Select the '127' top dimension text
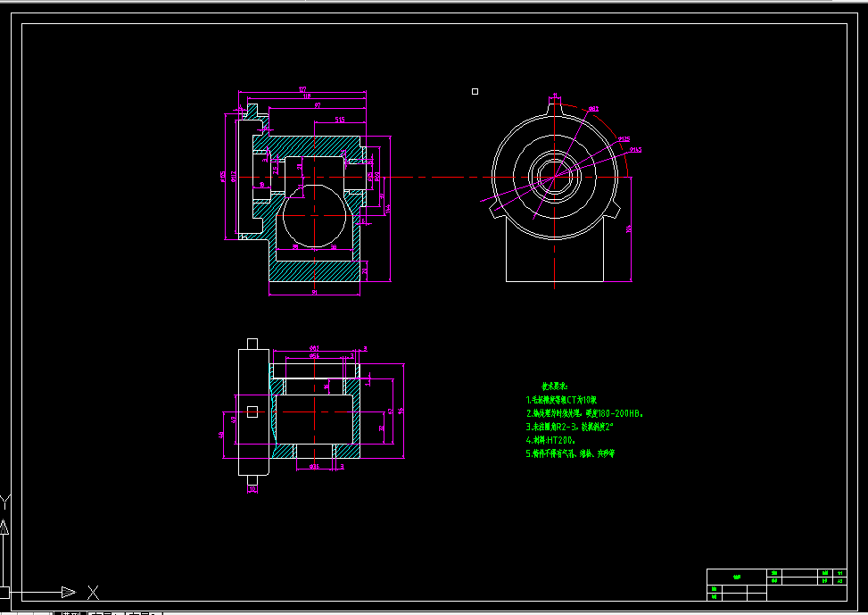Image resolution: width=868 pixels, height=615 pixels. [302, 89]
